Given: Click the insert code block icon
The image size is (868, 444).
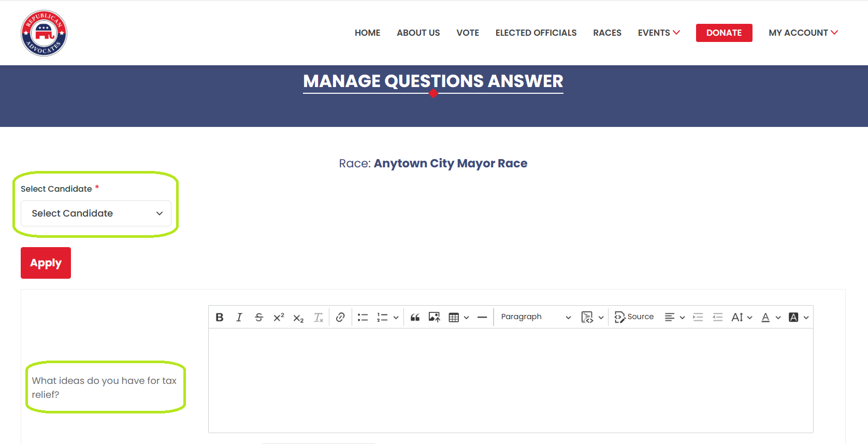Looking at the screenshot, I should [x=587, y=317].
